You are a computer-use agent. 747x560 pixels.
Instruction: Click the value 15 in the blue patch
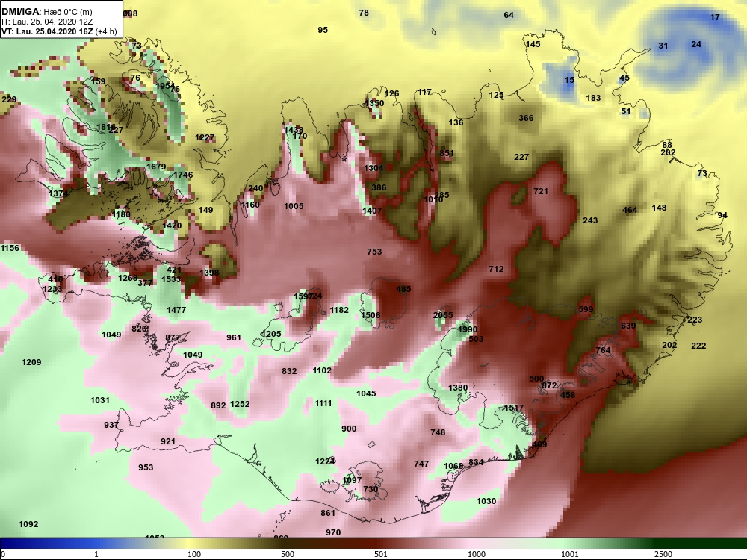point(569,80)
